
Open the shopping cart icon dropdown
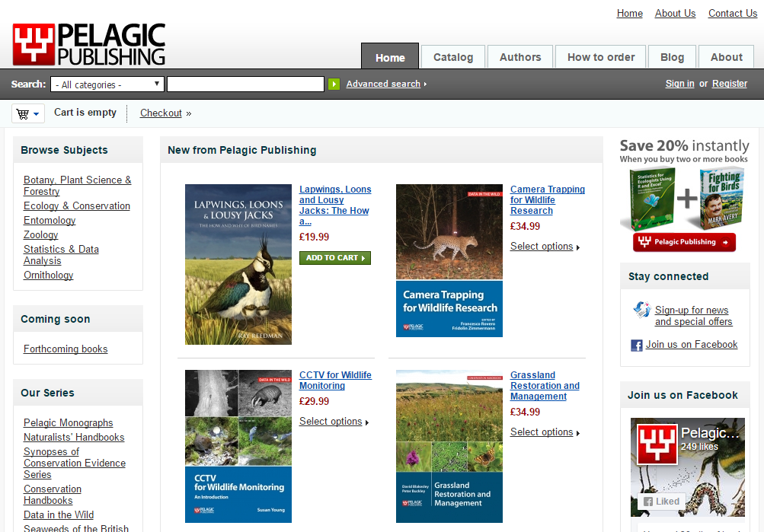[27, 113]
